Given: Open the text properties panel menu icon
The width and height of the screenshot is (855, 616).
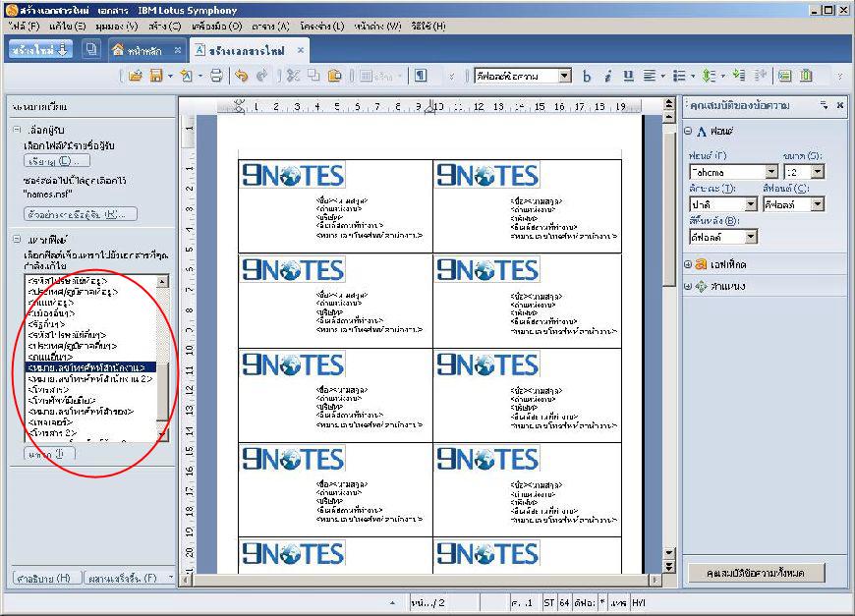Looking at the screenshot, I should 824,105.
